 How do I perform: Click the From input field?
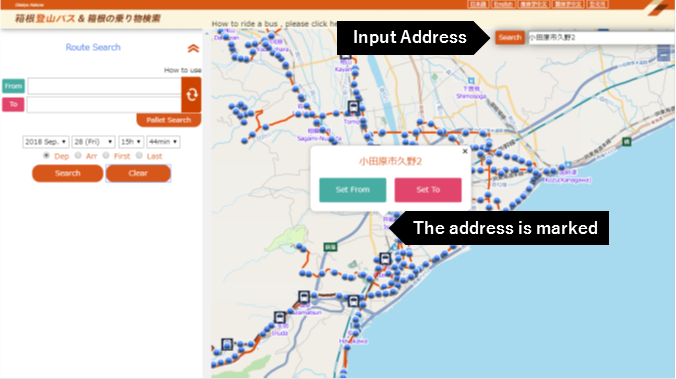pyautogui.click(x=105, y=86)
